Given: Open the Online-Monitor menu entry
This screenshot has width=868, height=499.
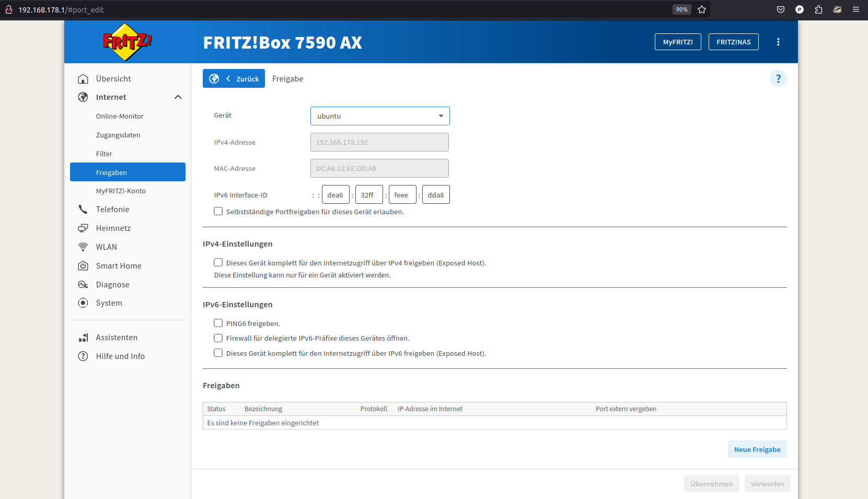Looking at the screenshot, I should (x=120, y=117).
